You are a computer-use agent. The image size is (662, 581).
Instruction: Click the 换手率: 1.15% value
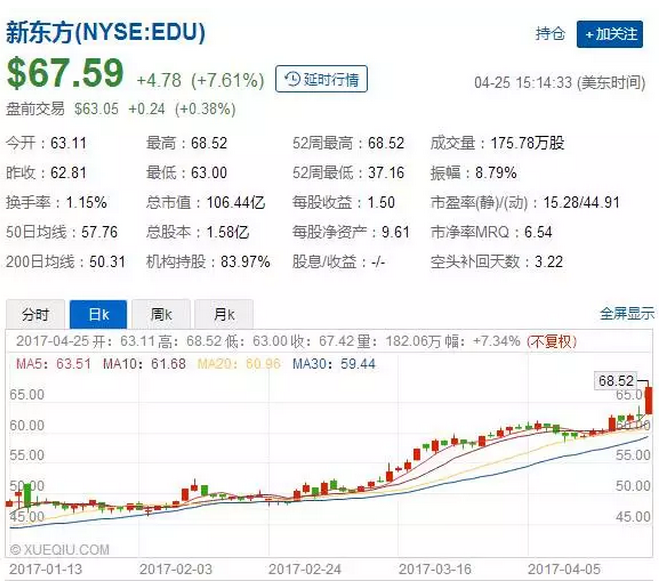87,202
